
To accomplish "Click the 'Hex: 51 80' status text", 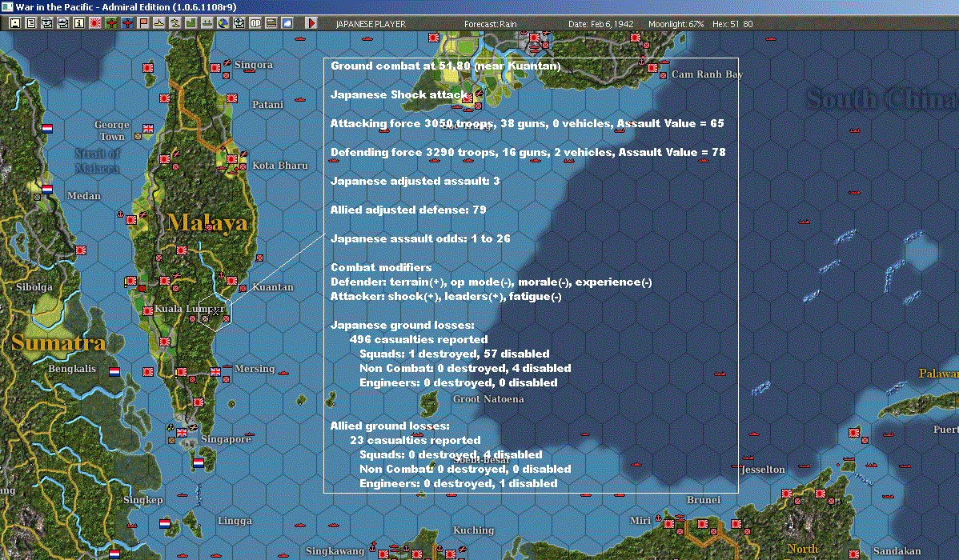I will pyautogui.click(x=732, y=24).
